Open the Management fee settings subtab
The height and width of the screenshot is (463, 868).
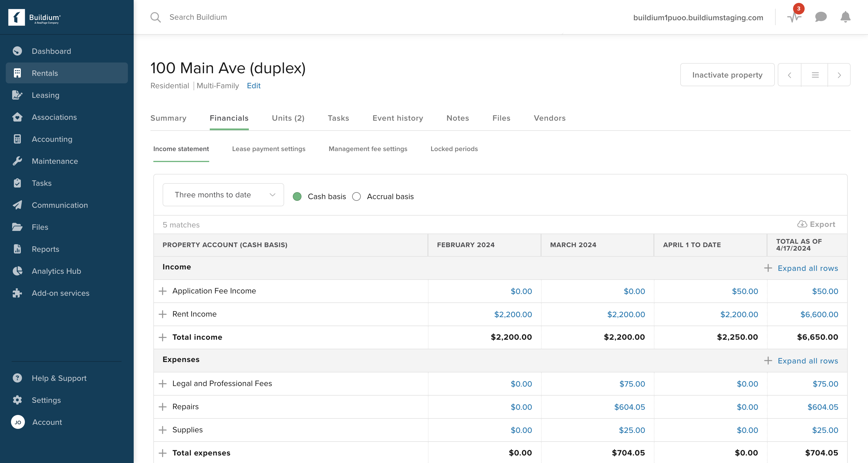point(368,149)
